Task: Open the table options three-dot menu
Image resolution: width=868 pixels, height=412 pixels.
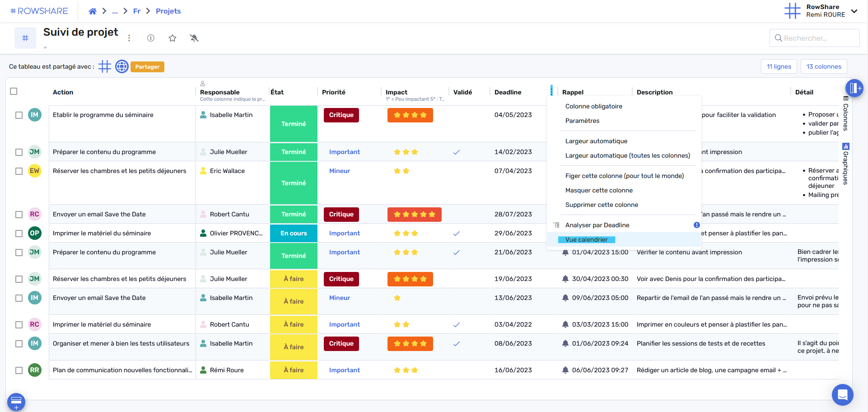Action: pyautogui.click(x=129, y=38)
